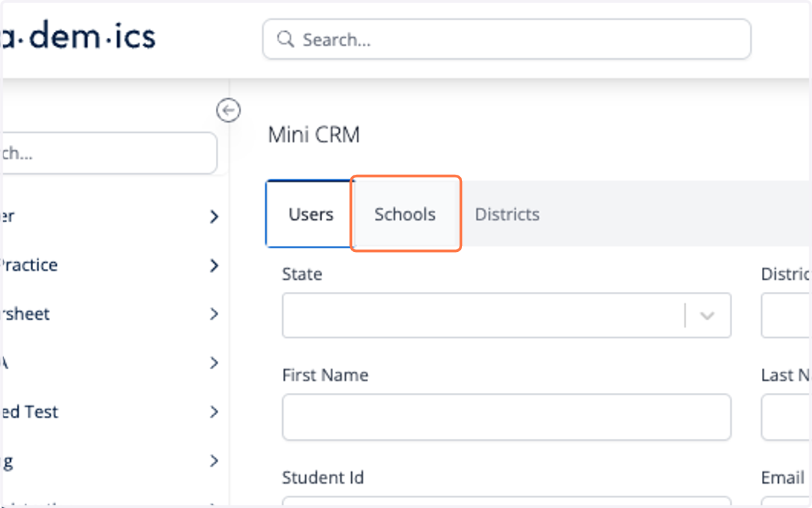The height and width of the screenshot is (508, 812).
Task: Click the Student Id input field
Action: click(x=506, y=503)
